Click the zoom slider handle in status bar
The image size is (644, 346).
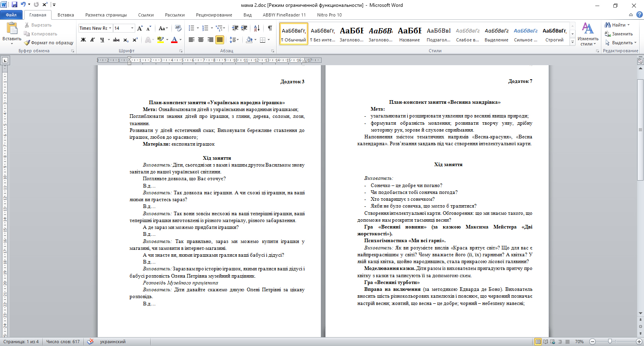[610, 342]
